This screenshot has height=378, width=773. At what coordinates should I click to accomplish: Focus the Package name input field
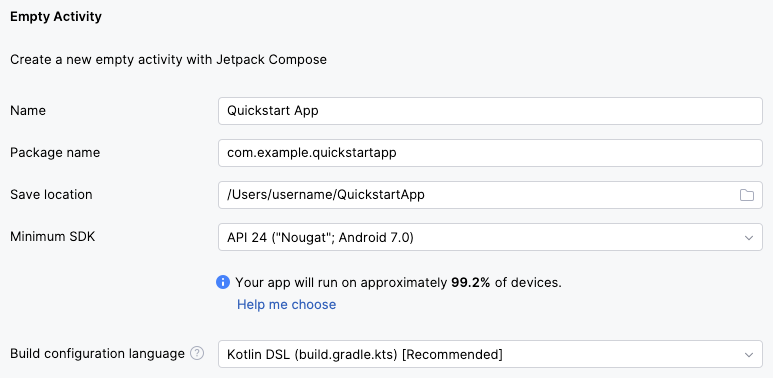(x=491, y=153)
